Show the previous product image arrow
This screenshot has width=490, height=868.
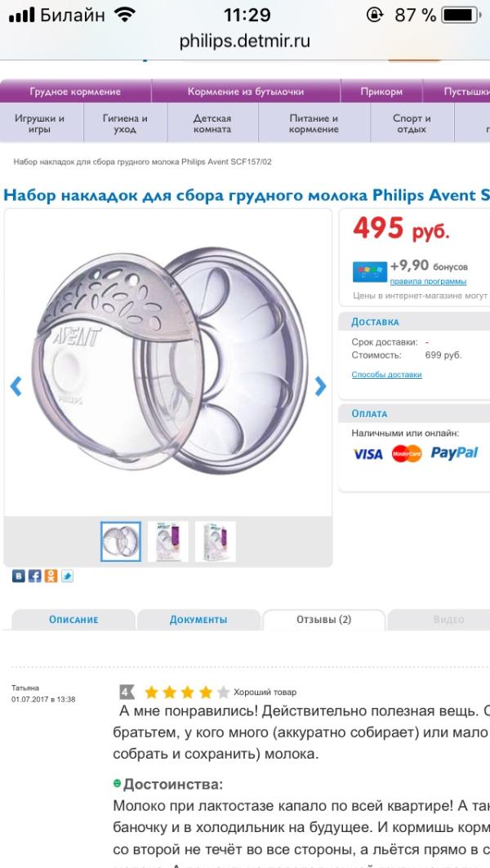click(x=16, y=386)
